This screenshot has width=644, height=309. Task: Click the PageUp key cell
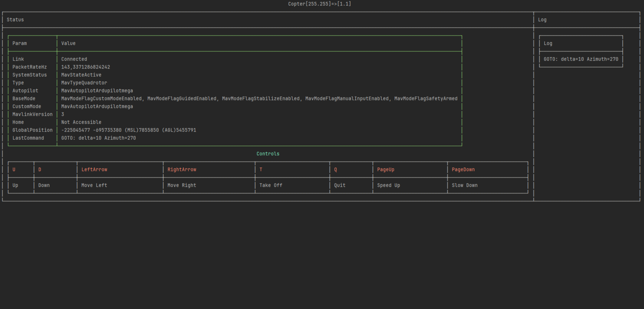click(x=410, y=170)
